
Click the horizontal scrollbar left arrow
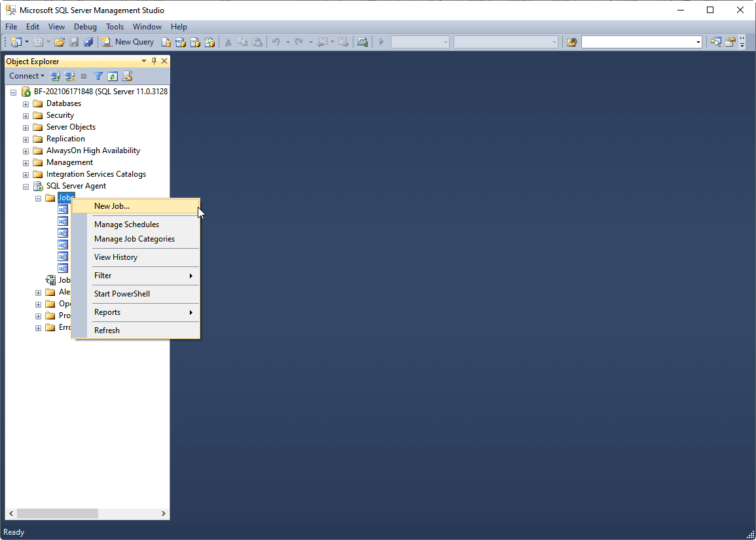[x=11, y=513]
